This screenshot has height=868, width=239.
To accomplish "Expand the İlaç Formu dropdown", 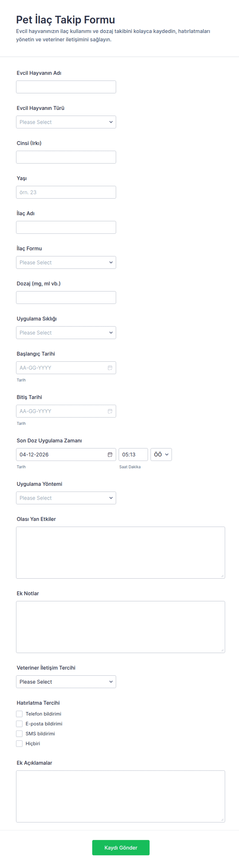I will (66, 262).
